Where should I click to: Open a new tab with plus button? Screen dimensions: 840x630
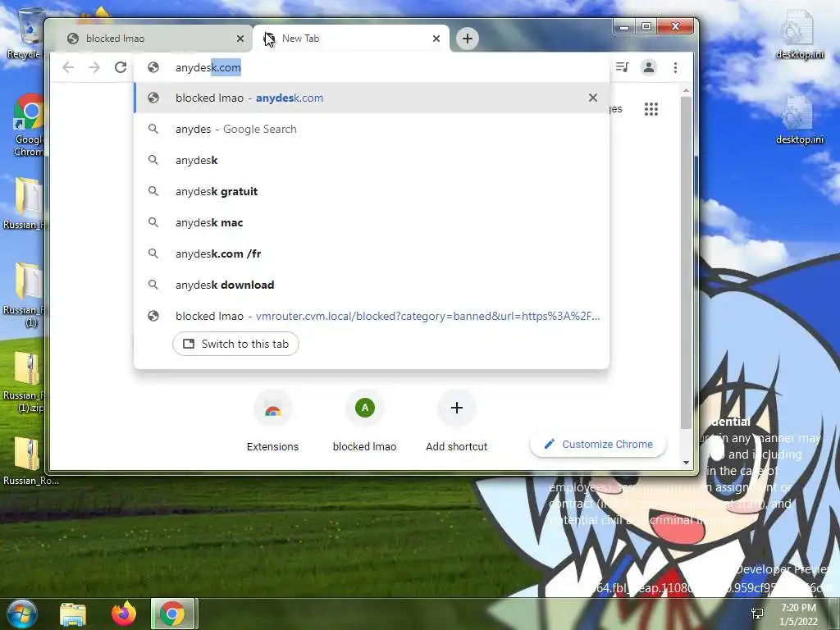467,39
